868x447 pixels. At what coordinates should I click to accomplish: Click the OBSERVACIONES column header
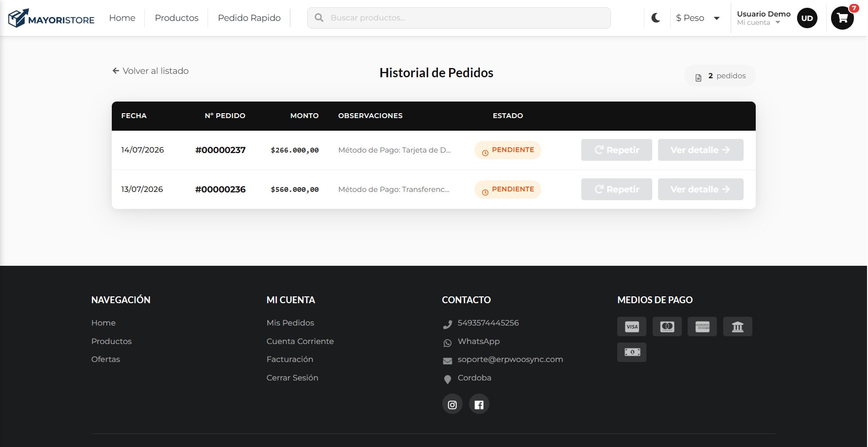click(370, 116)
